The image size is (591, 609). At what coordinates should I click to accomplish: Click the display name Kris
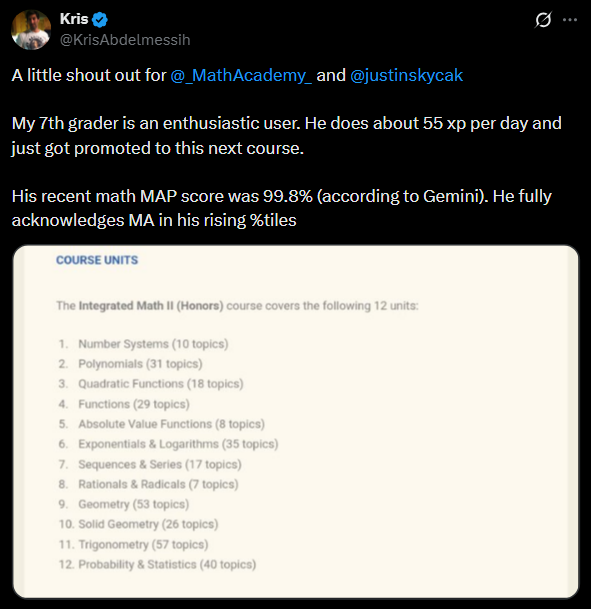coord(74,19)
